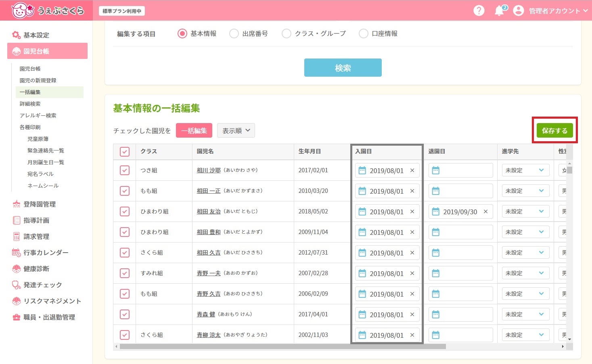Go to 園児の新規登録 submenu
This screenshot has width=592, height=364.
38,80
